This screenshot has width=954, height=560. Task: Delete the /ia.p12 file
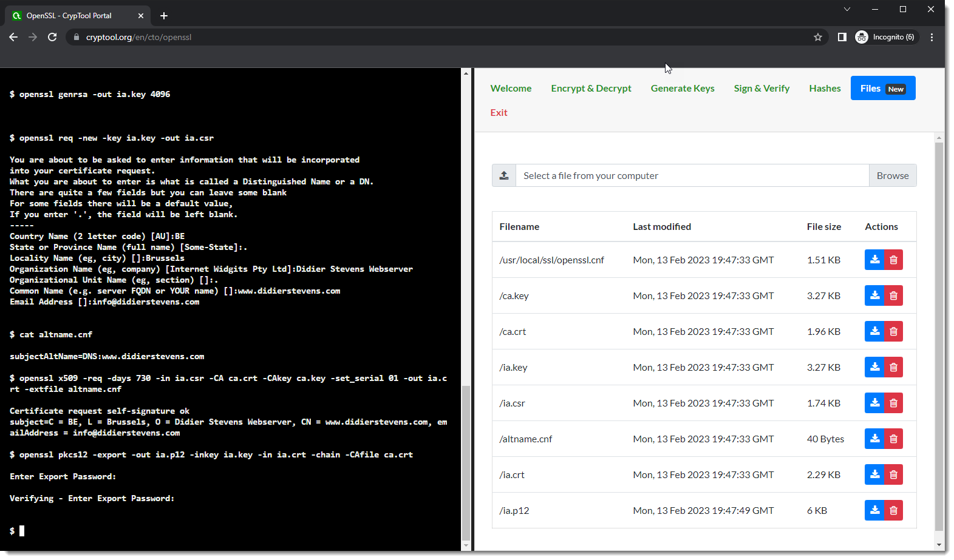click(893, 510)
